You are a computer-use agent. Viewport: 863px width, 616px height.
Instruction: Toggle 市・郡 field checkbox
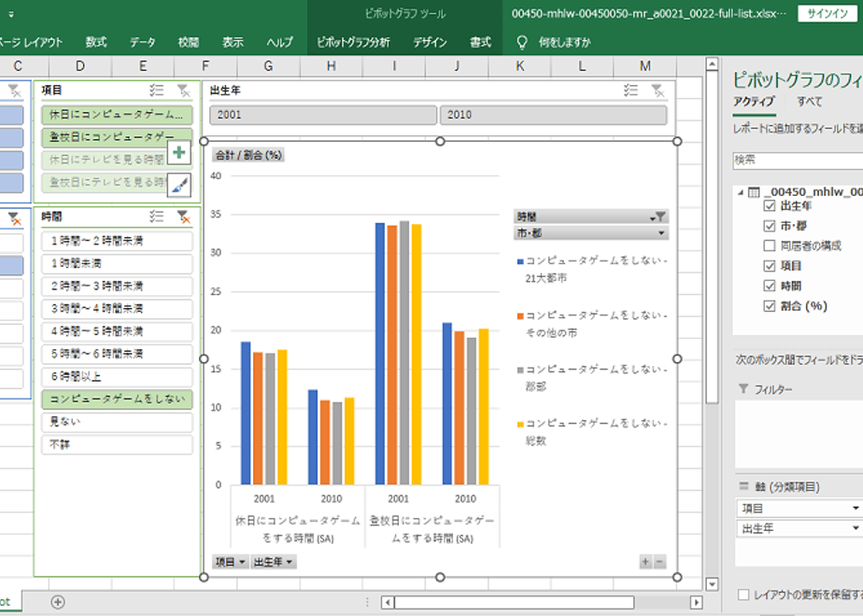770,226
